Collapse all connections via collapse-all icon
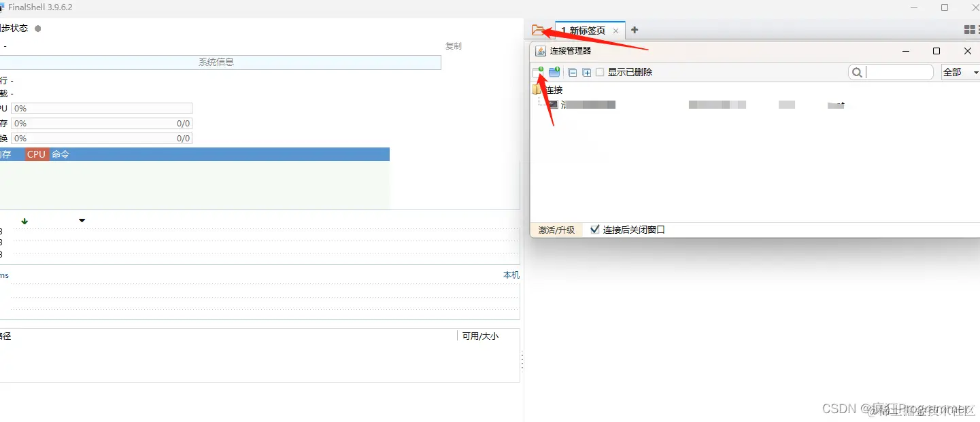 572,72
